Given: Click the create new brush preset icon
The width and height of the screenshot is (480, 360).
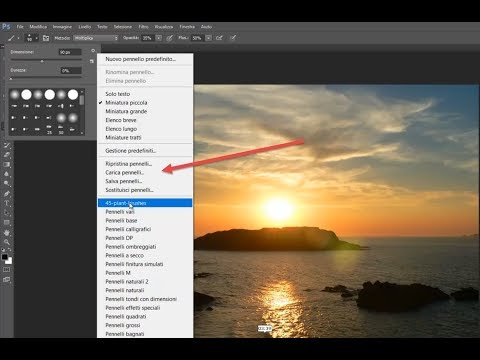Looking at the screenshot, I should 92,61.
